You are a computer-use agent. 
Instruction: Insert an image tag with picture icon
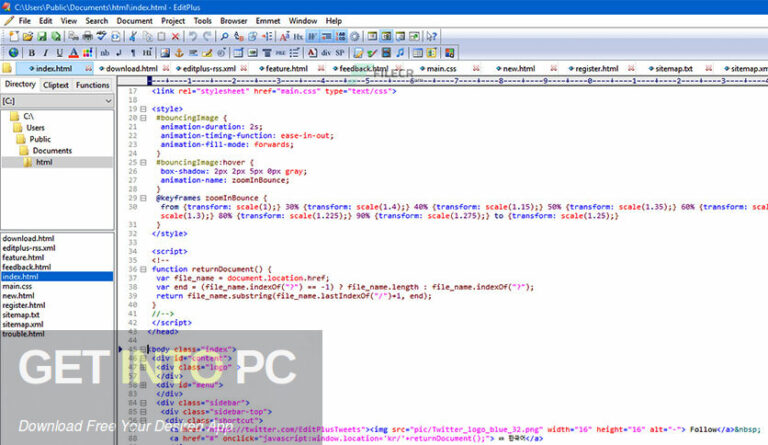[x=165, y=52]
